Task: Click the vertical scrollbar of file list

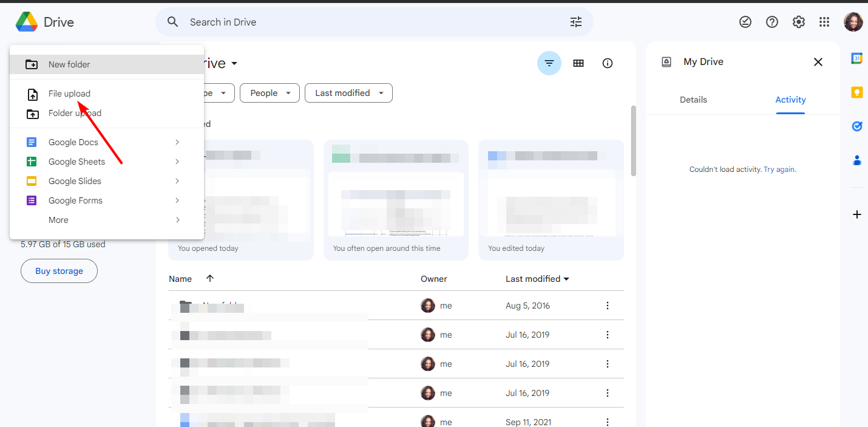Action: coord(634,141)
